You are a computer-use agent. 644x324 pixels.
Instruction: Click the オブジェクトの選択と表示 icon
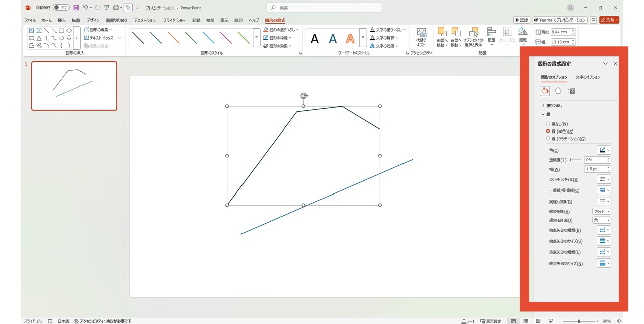tap(473, 37)
